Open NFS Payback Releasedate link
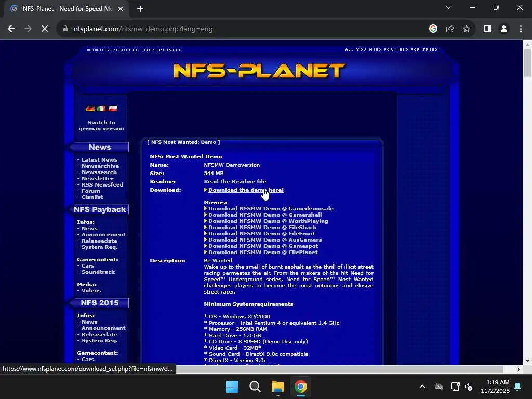The width and height of the screenshot is (532, 399). (x=99, y=241)
